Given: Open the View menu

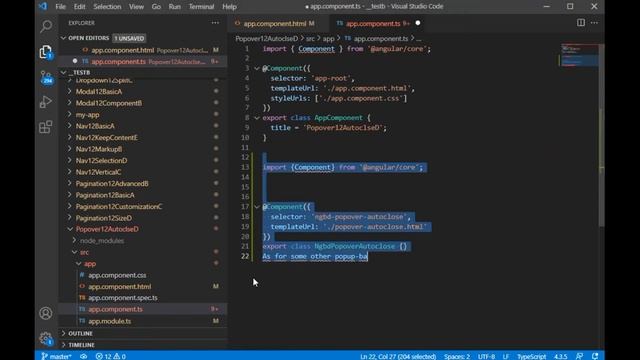Looking at the screenshot, I should [x=136, y=7].
